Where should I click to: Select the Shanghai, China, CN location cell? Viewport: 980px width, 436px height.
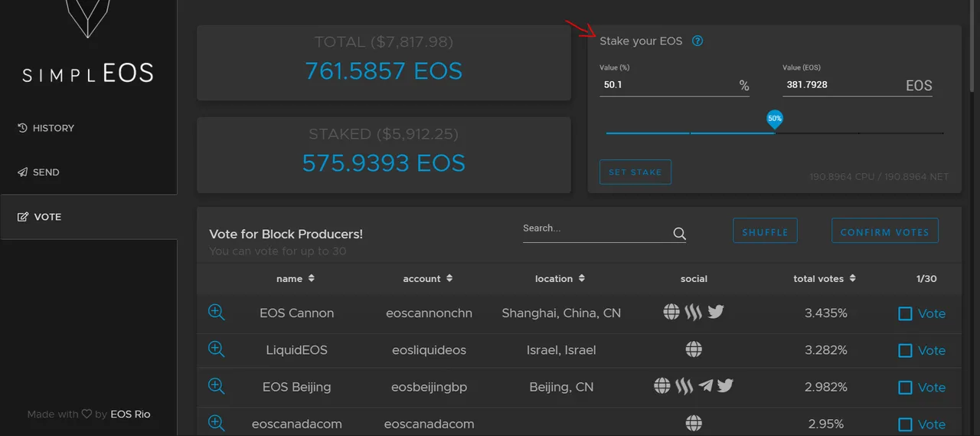point(561,313)
